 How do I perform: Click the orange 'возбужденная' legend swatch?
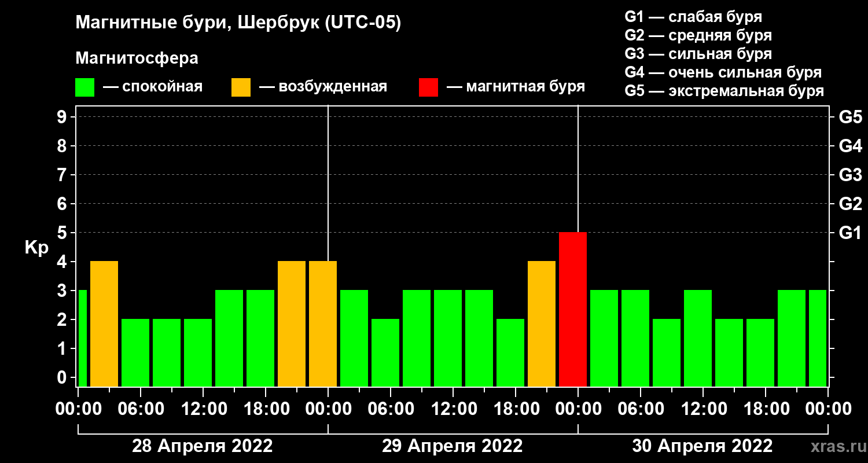pos(241,87)
